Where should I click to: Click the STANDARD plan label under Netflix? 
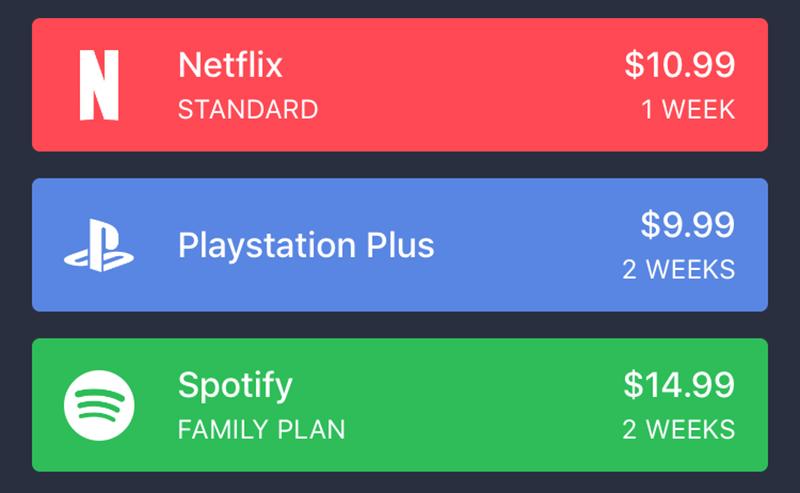point(248,110)
